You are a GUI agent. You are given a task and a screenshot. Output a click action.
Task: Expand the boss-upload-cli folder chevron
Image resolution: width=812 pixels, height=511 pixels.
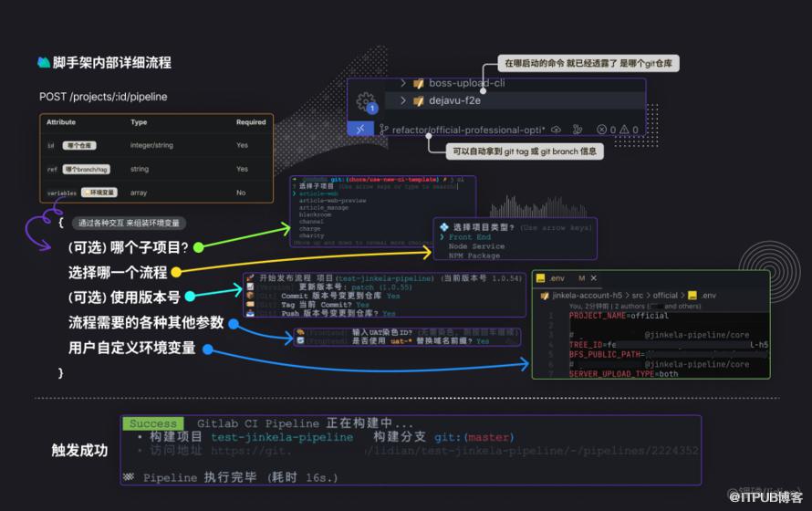tap(403, 83)
